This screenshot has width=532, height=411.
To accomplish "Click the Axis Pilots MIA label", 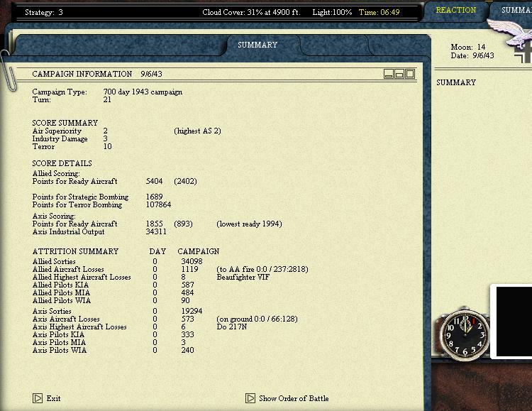I will point(59,342).
